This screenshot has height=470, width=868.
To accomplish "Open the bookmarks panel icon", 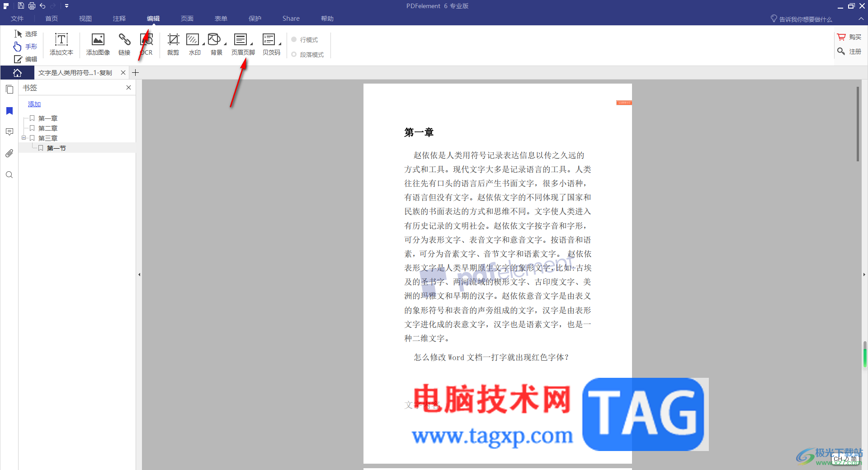I will (9, 111).
